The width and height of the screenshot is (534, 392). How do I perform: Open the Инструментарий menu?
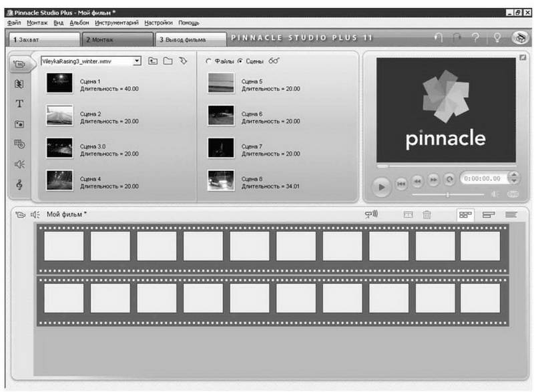pyautogui.click(x=116, y=23)
